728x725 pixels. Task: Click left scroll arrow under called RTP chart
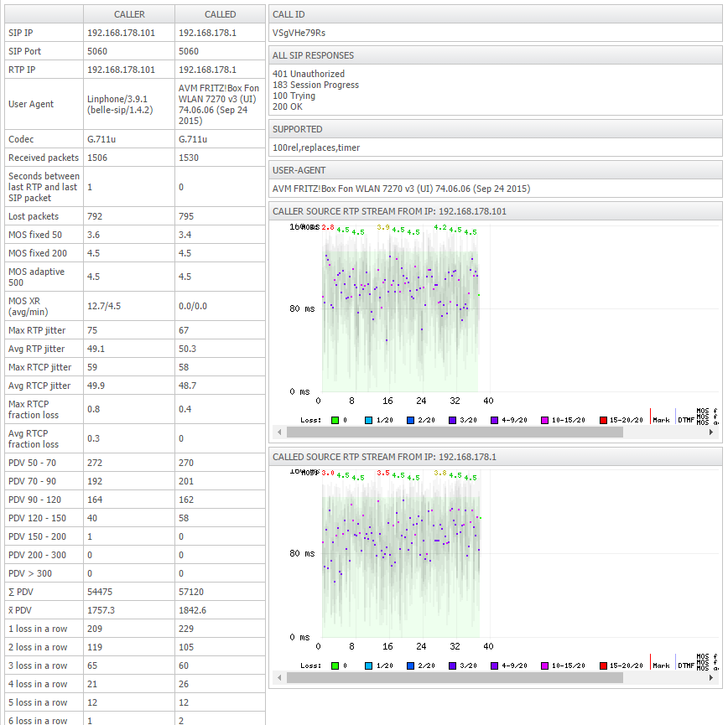[278, 678]
